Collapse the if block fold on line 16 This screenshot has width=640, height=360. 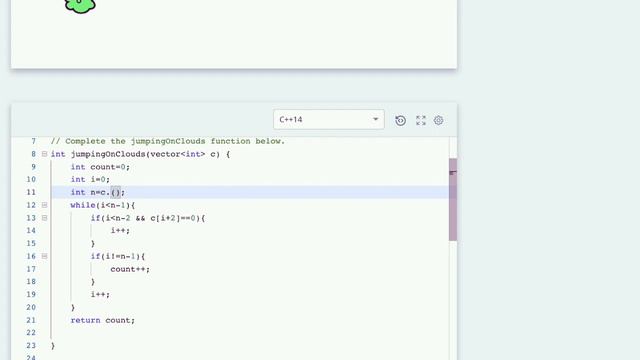44,256
